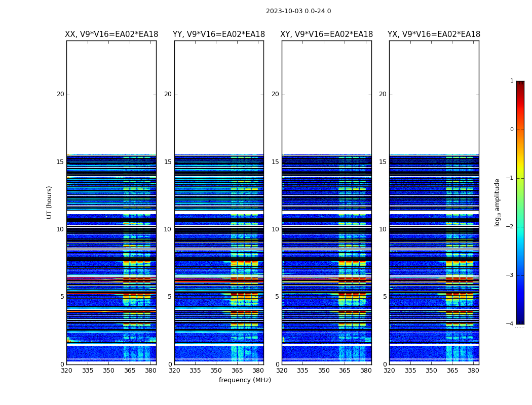Click the UT (hours) axis label

(49, 202)
